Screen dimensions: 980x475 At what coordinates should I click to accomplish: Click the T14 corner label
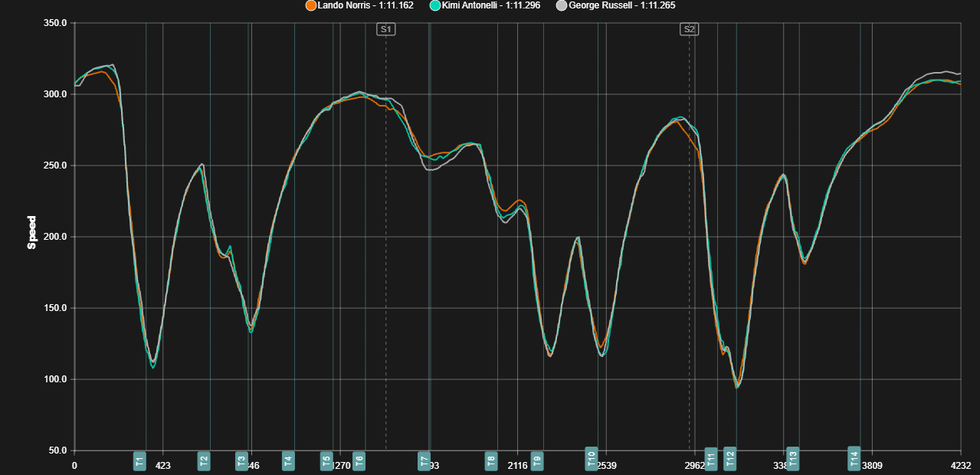tap(854, 457)
